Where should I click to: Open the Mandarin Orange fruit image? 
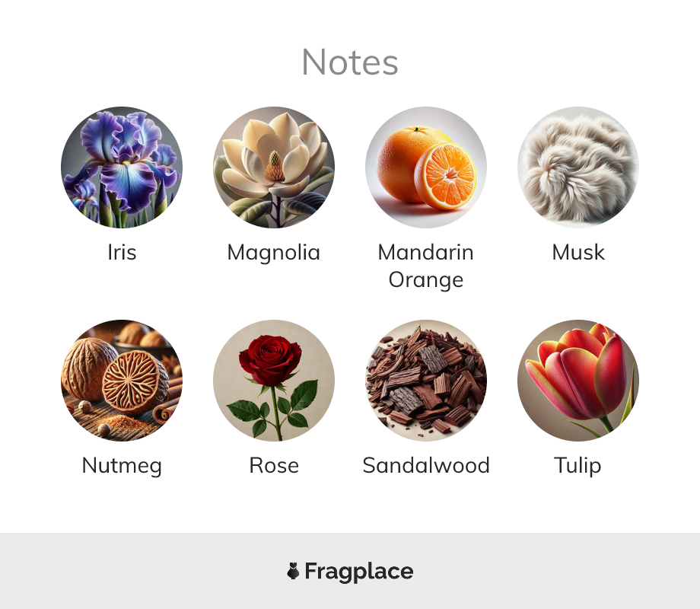pos(426,167)
